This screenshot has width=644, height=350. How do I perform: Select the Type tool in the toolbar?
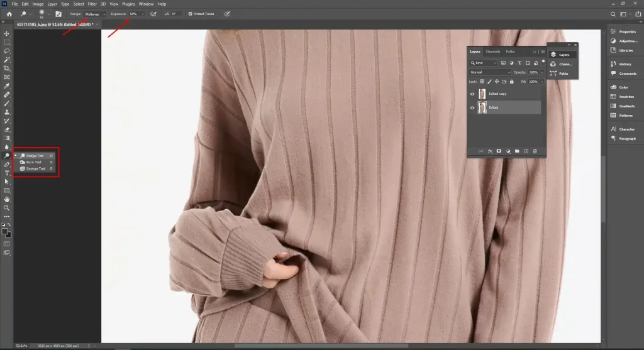6,173
